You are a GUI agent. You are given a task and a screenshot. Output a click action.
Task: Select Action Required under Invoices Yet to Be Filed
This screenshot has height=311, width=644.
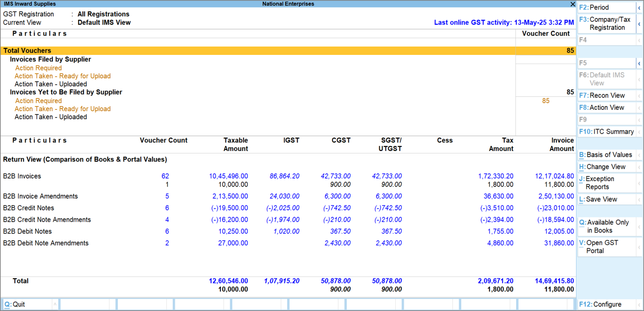[x=38, y=101]
